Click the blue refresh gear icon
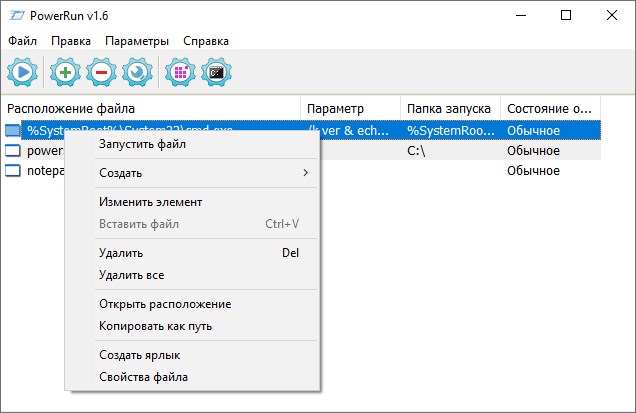Viewport: 636px width, 413px height. 137,72
